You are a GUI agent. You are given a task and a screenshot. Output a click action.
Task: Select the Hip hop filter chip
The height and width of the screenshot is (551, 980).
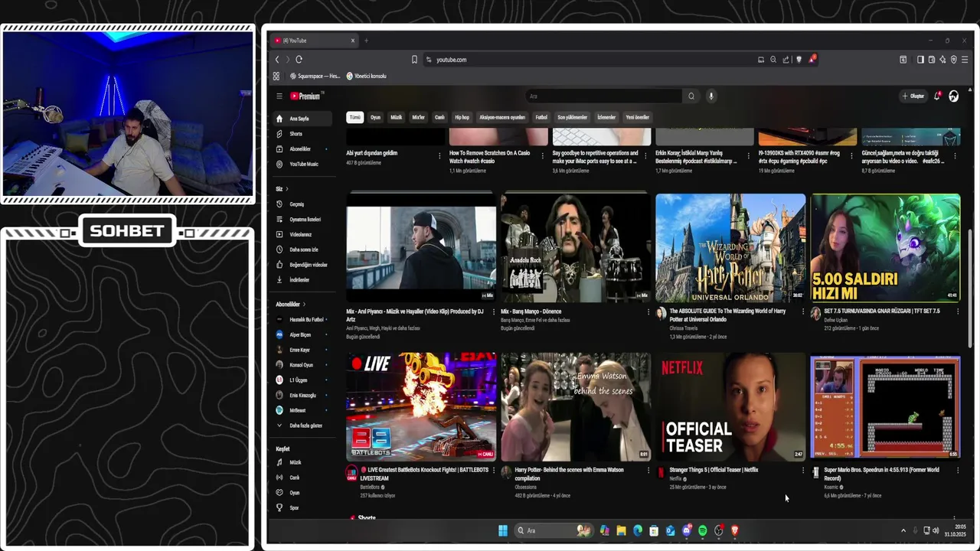462,117
